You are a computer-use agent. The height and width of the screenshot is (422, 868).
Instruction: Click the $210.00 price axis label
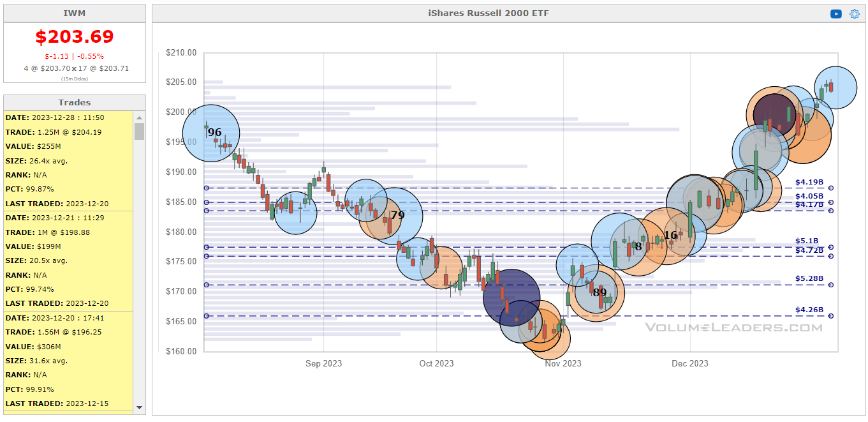tap(180, 52)
